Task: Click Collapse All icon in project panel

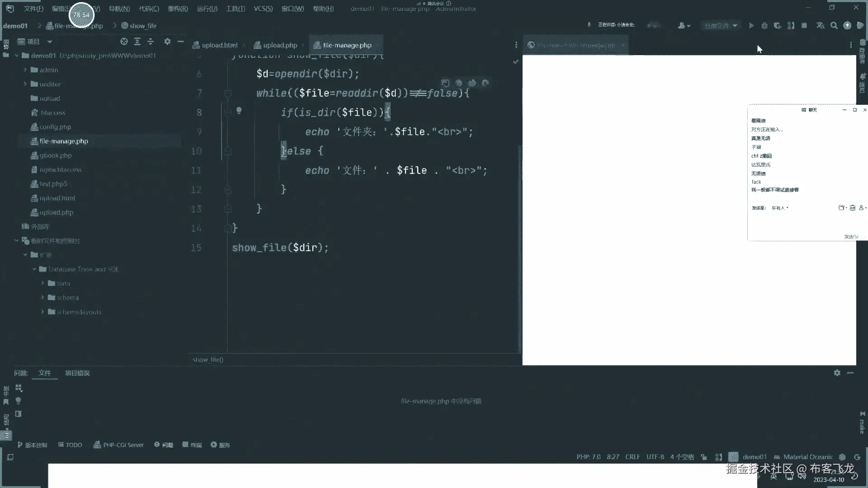Action: click(151, 42)
